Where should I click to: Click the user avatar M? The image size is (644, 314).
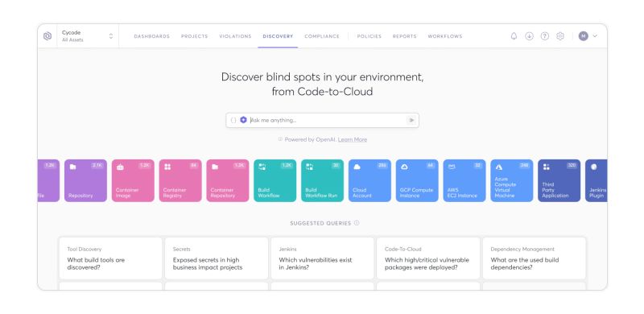click(583, 36)
